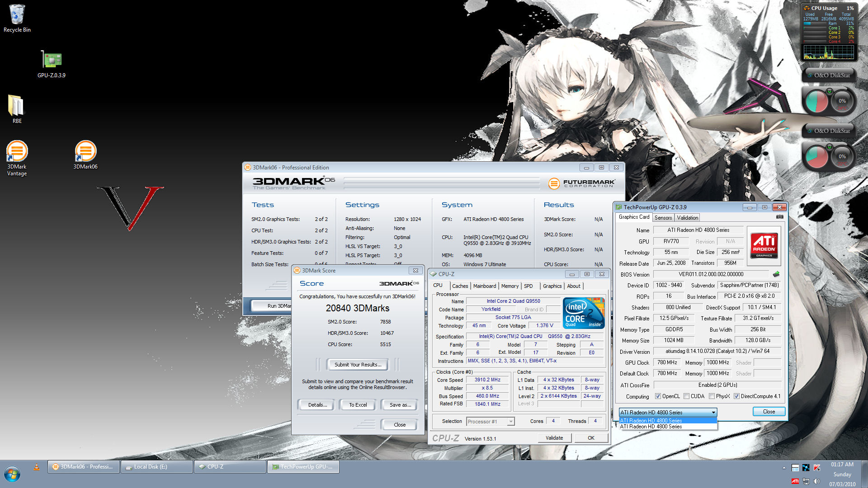Switch to TechPowerUp GPU-Z taskbar button

click(x=303, y=467)
